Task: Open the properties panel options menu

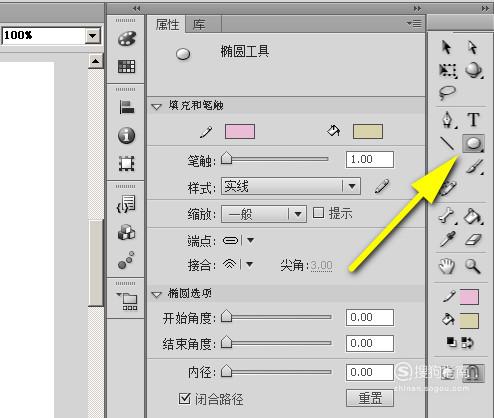Action: [x=414, y=24]
